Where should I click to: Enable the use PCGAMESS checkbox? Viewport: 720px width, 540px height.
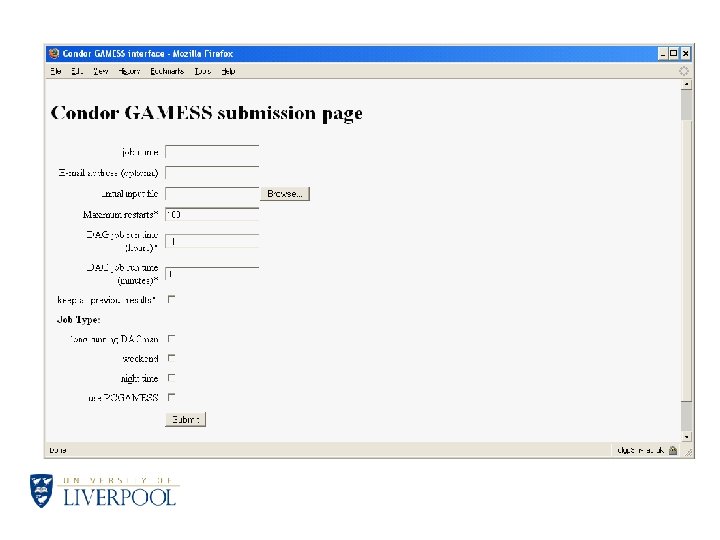click(171, 397)
